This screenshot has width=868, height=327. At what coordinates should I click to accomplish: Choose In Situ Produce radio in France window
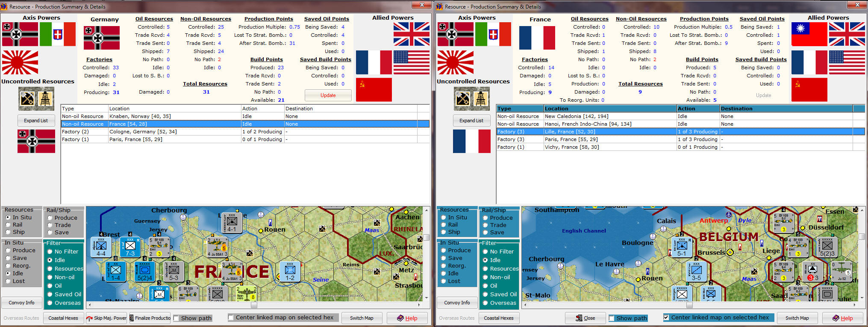pos(444,250)
